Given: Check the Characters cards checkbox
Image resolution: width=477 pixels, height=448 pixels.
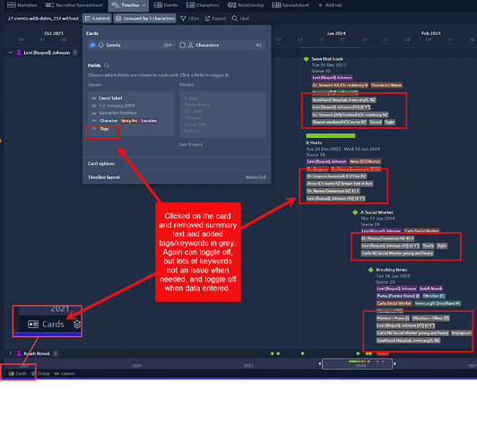Looking at the screenshot, I should tap(183, 45).
